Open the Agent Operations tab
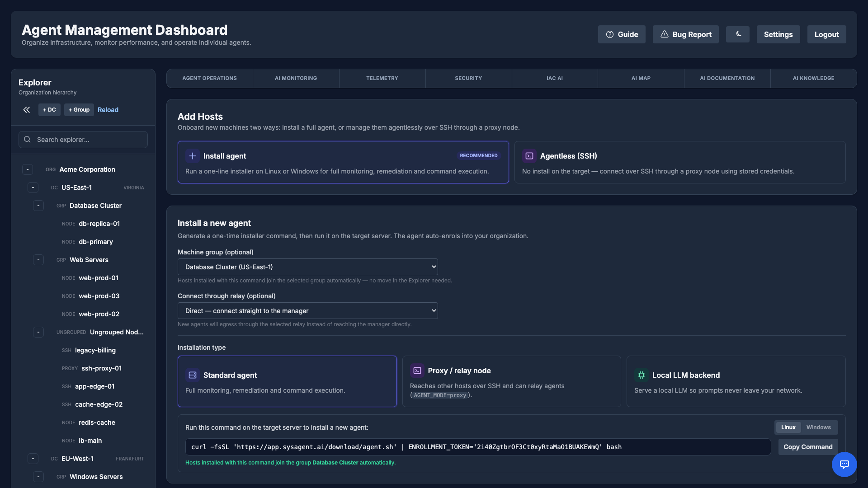This screenshot has height=488, width=868. pos(210,78)
